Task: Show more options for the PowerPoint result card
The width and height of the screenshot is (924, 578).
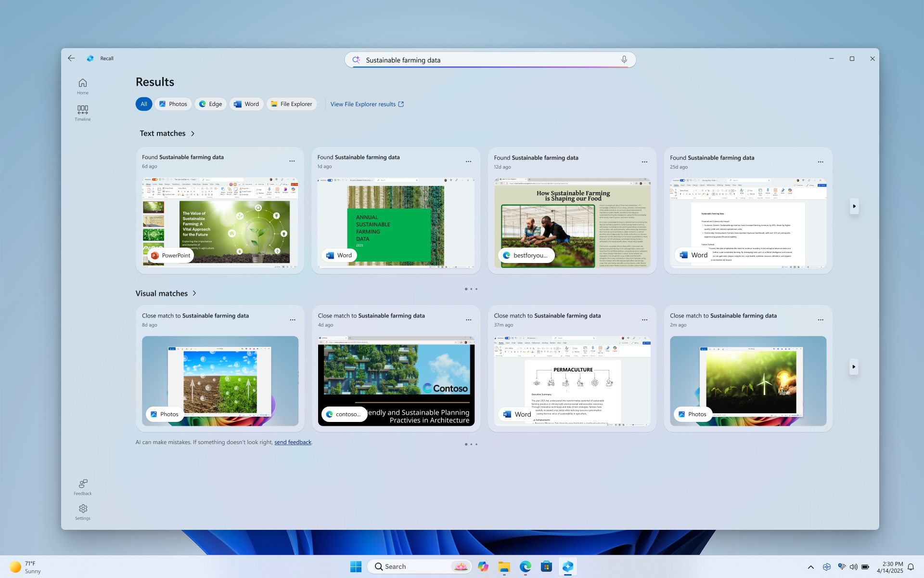Action: click(292, 161)
